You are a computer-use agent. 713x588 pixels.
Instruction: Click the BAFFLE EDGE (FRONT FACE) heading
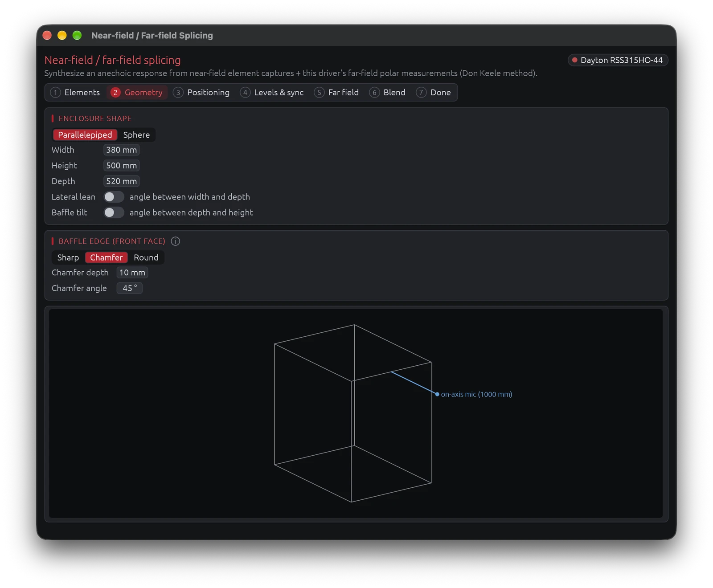click(x=112, y=241)
